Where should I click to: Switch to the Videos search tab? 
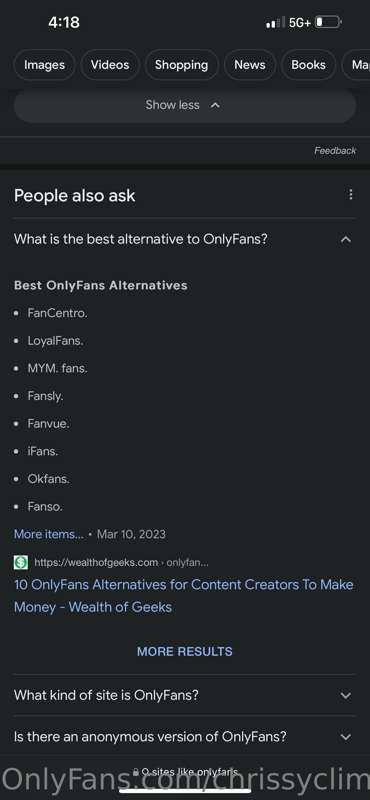(110, 65)
